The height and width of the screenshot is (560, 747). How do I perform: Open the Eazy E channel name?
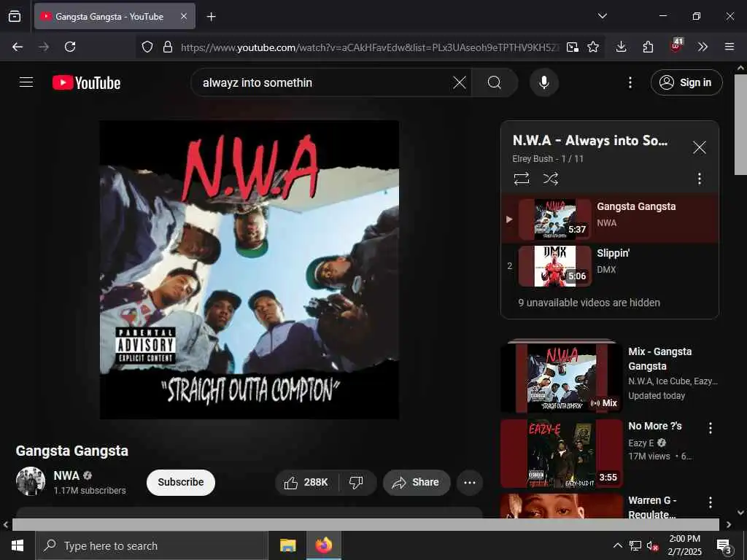click(x=640, y=443)
